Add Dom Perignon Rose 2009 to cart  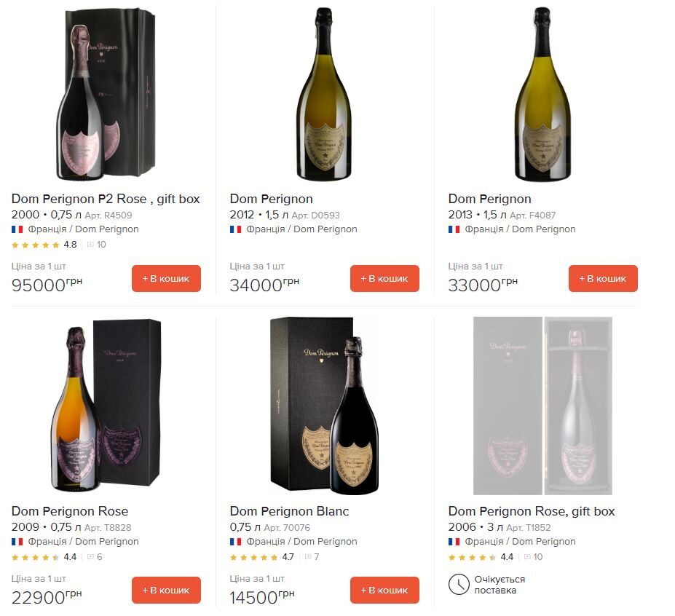pyautogui.click(x=166, y=590)
